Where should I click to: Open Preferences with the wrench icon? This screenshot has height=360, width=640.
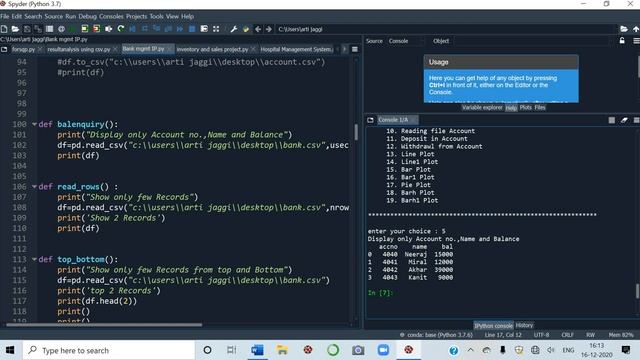coord(234,29)
